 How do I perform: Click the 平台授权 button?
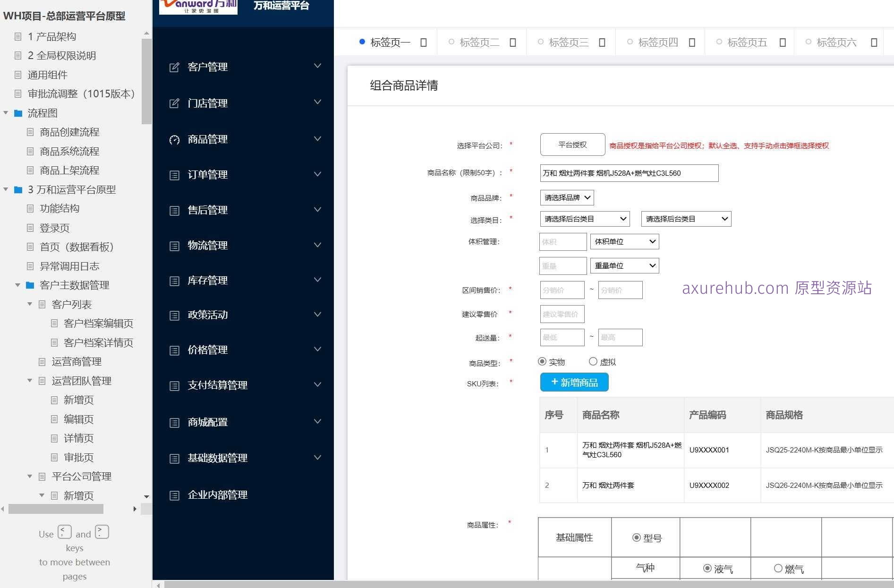tap(572, 145)
